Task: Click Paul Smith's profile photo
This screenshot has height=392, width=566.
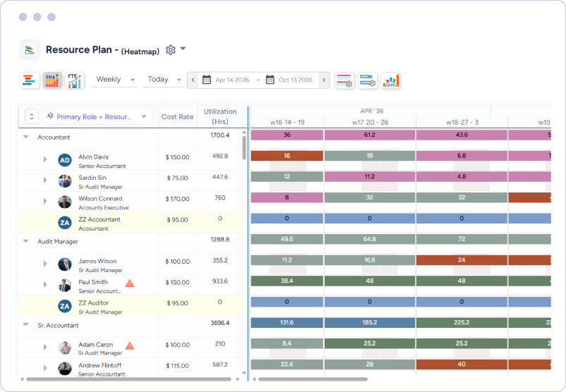Action: coord(65,286)
